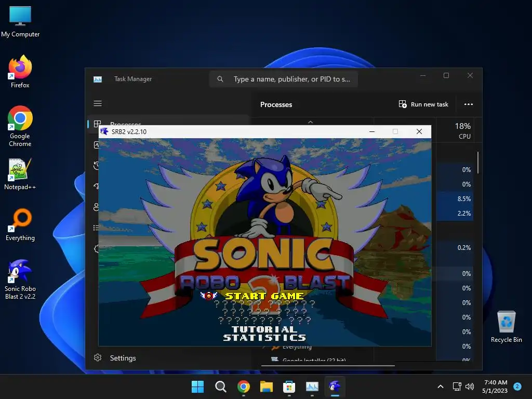Open the Google Chrome desktop shortcut
532x399 pixels.
20,127
